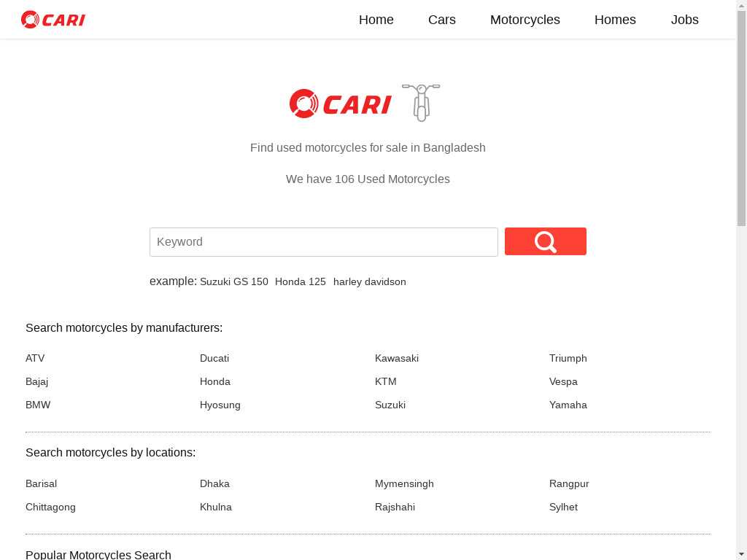Click "Search motorcycles by manufacturers:" heading

[124, 327]
